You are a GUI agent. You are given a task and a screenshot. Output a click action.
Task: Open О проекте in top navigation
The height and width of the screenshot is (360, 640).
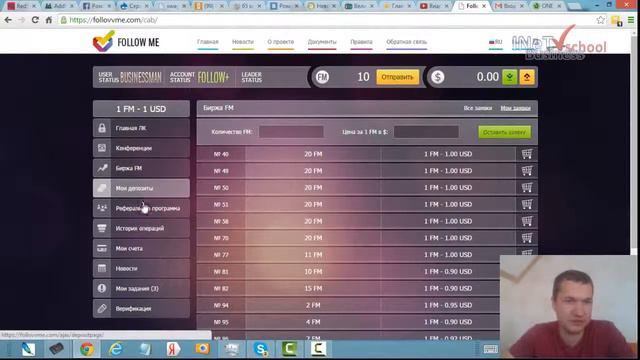click(x=280, y=42)
